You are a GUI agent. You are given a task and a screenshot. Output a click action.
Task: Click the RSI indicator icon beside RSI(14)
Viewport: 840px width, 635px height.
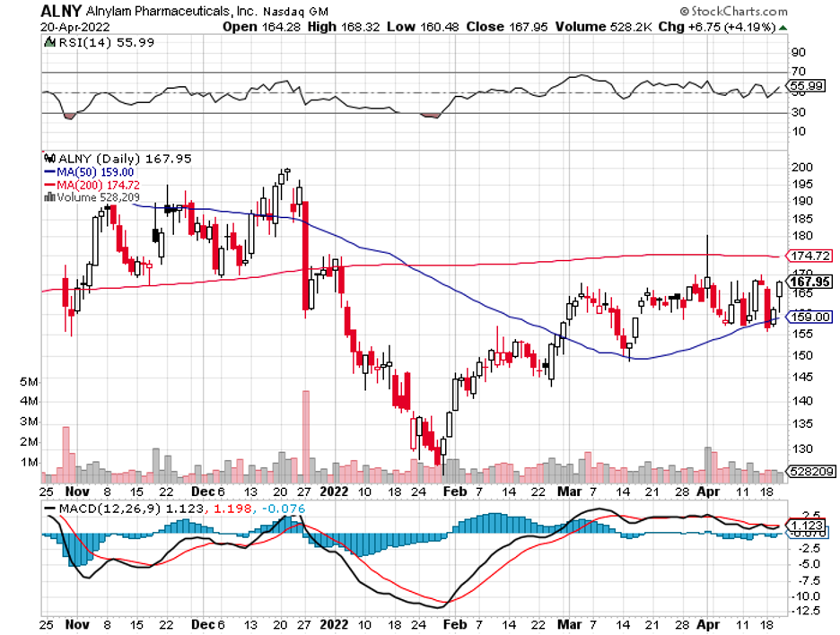pyautogui.click(x=50, y=42)
